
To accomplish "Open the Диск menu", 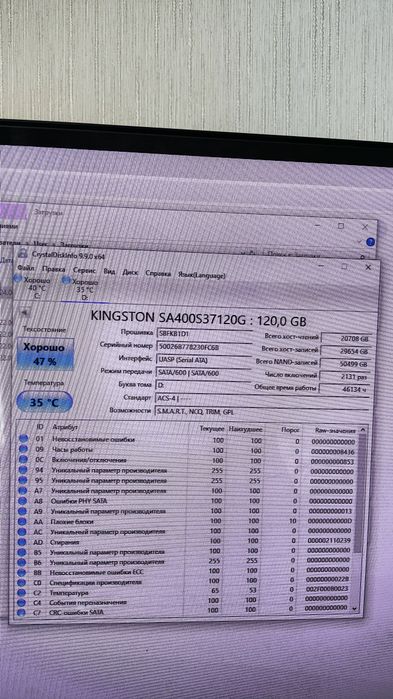I will [x=130, y=272].
